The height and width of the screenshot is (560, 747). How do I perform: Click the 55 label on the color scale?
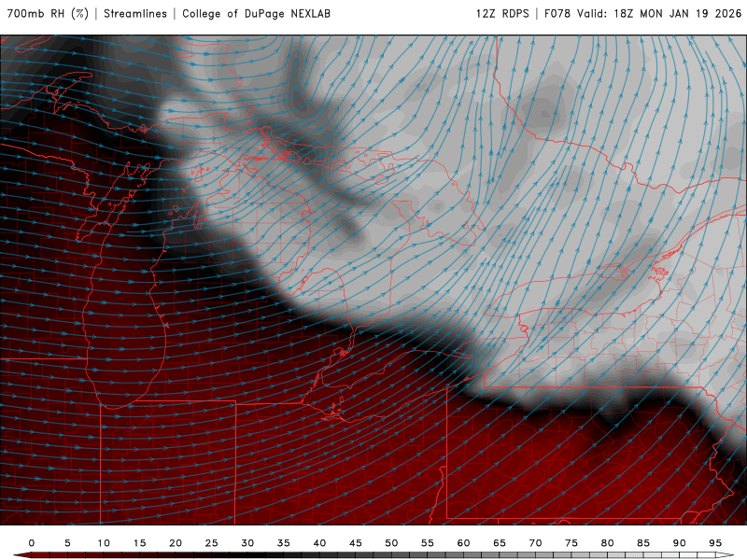pyautogui.click(x=428, y=543)
